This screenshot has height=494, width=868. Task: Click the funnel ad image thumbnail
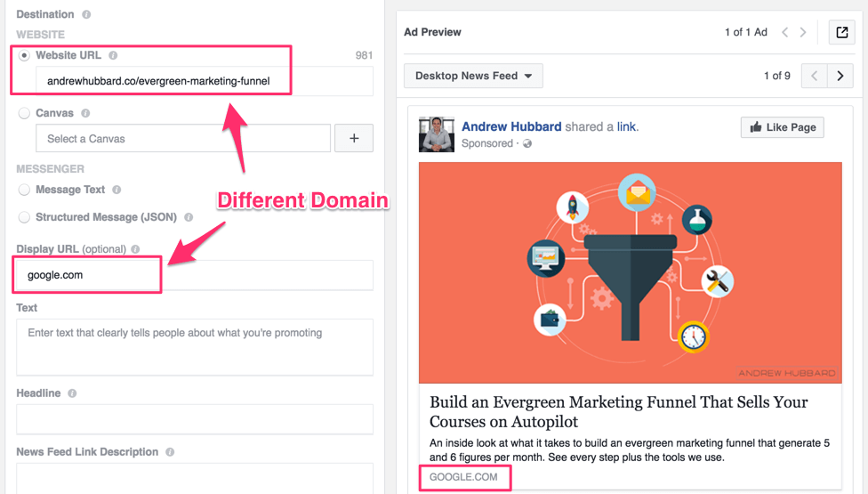click(x=630, y=271)
